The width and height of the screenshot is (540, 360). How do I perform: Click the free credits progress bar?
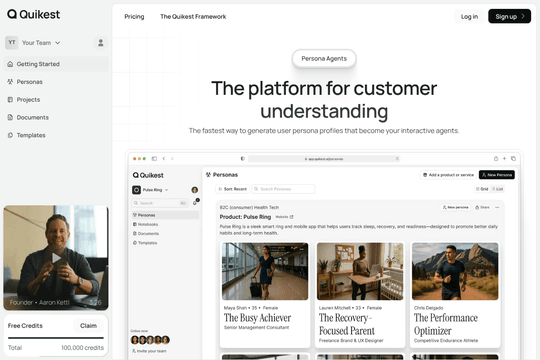[56, 338]
